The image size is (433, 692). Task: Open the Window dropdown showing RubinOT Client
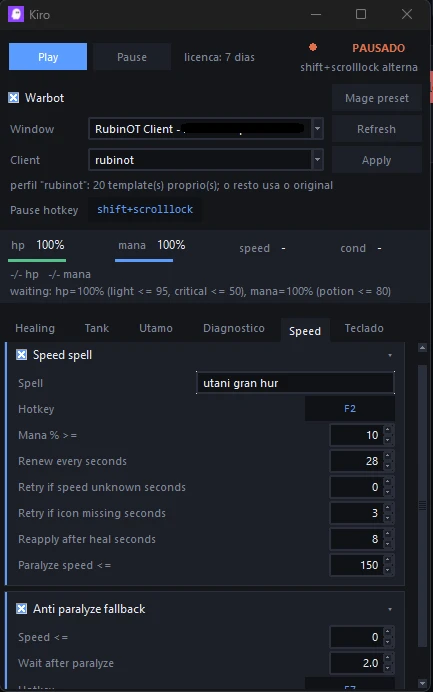coord(317,129)
